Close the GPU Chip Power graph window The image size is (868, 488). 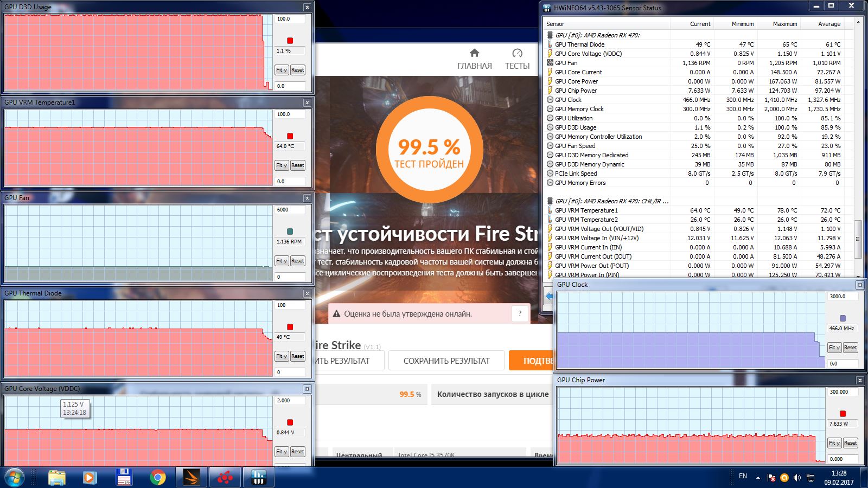coord(860,380)
